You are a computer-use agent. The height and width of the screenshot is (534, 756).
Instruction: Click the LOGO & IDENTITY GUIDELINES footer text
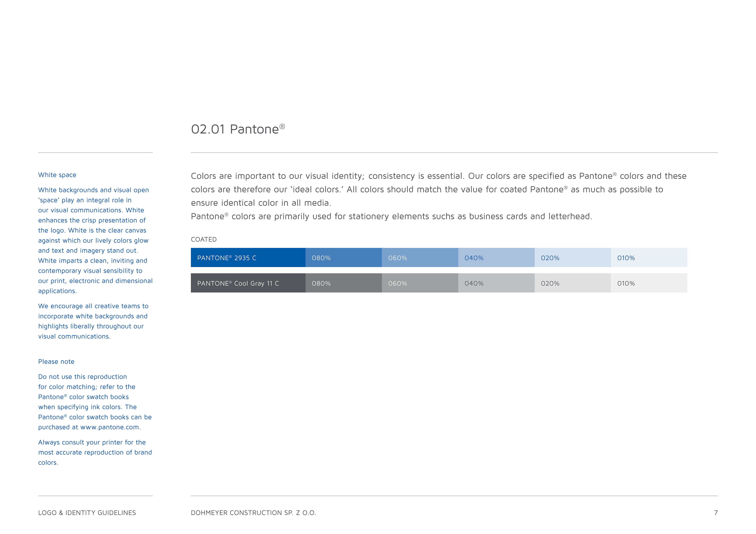(x=87, y=513)
